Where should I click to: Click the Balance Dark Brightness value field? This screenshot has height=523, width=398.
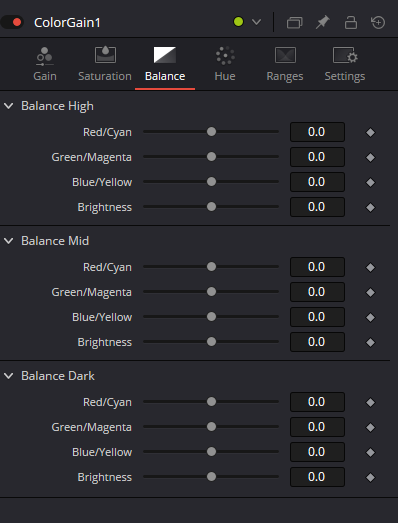[317, 477]
